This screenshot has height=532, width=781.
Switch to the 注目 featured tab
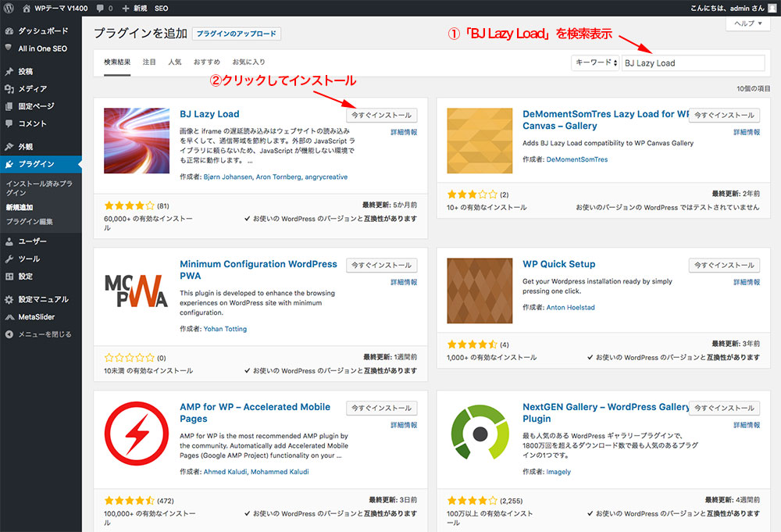(149, 62)
